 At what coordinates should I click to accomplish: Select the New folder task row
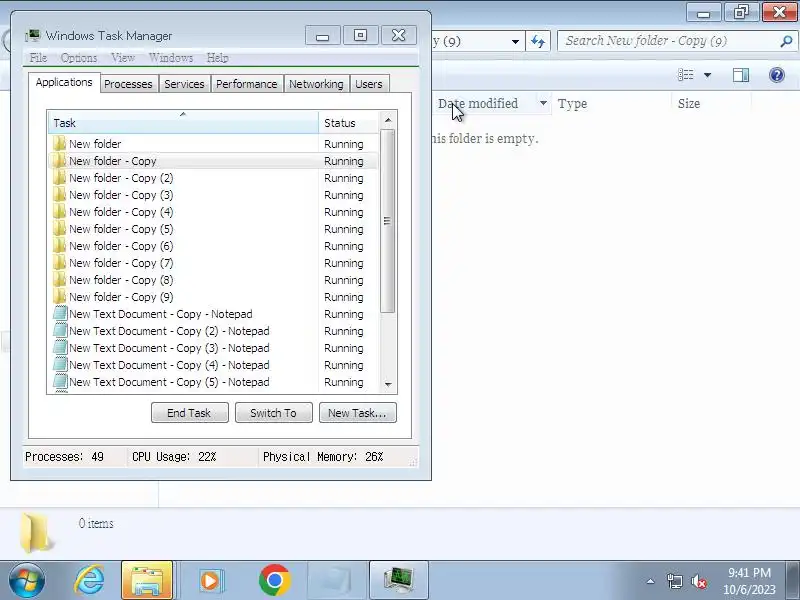point(213,144)
